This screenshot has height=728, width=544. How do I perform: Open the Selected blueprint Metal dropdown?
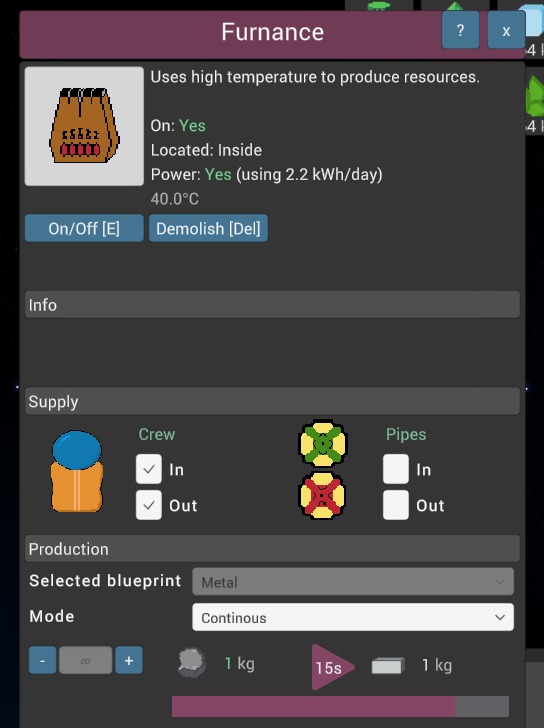tap(353, 581)
